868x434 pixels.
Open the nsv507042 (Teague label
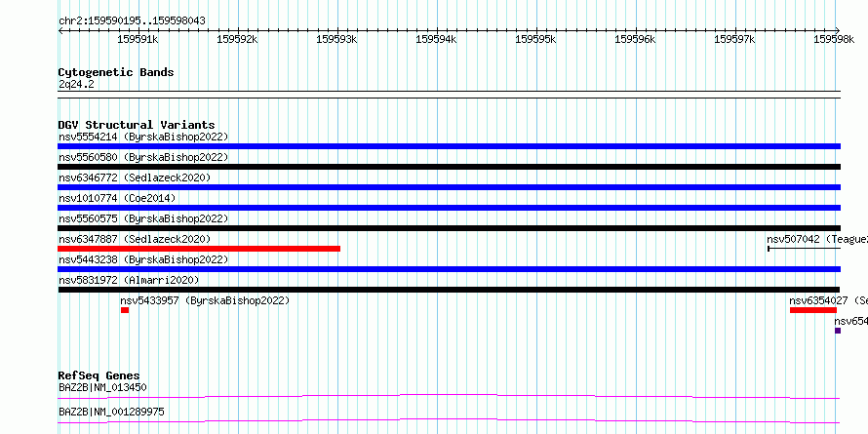click(817, 239)
